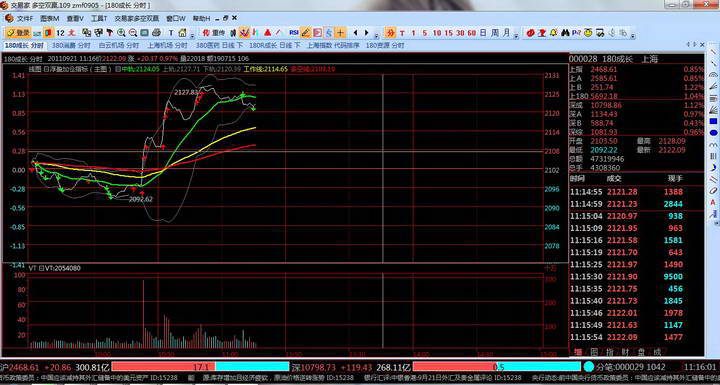Click the yellow alarm bell icon
The image size is (720, 385).
tap(553, 33)
